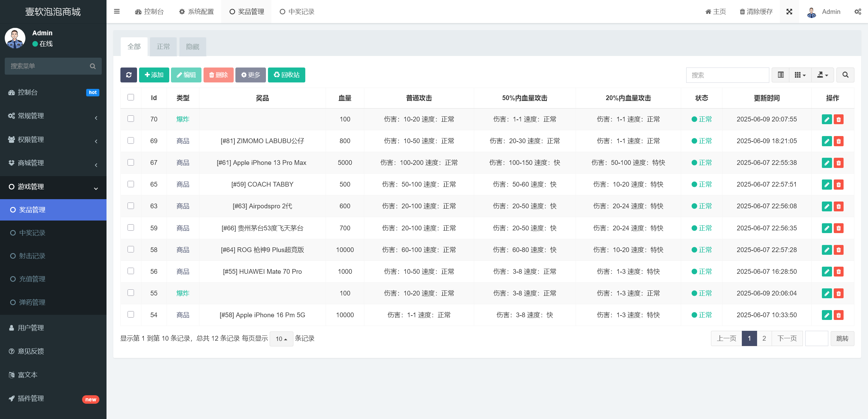Open settings gears icon at top right
868x419 pixels.
pos(857,12)
